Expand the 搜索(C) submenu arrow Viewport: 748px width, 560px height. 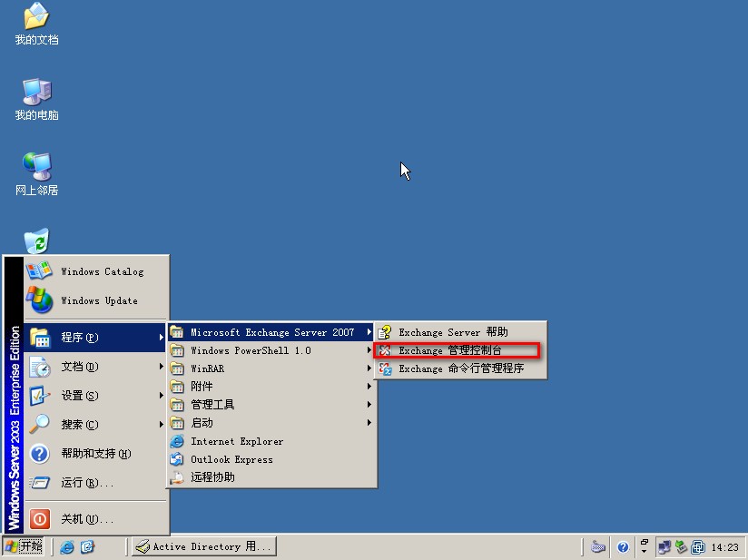162,425
